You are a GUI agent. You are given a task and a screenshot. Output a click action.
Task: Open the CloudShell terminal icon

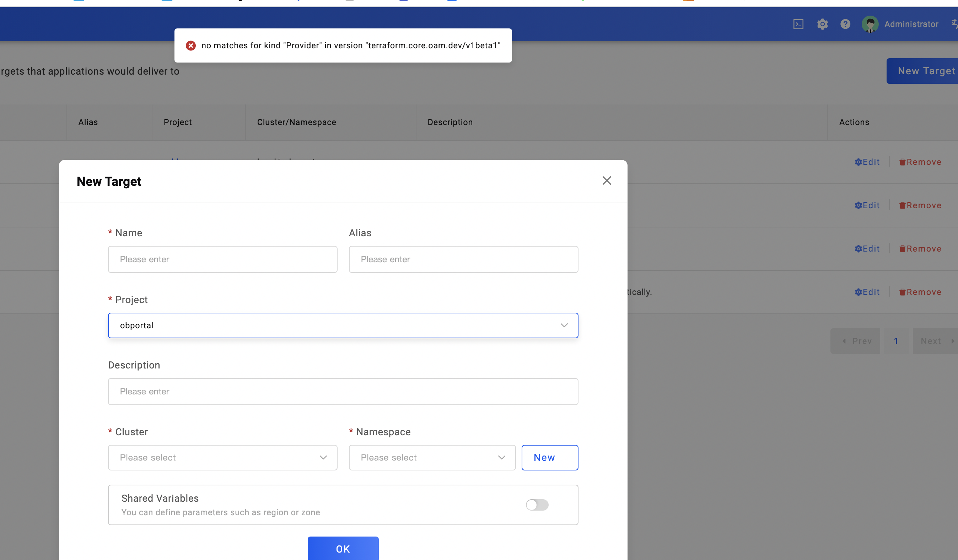point(798,24)
